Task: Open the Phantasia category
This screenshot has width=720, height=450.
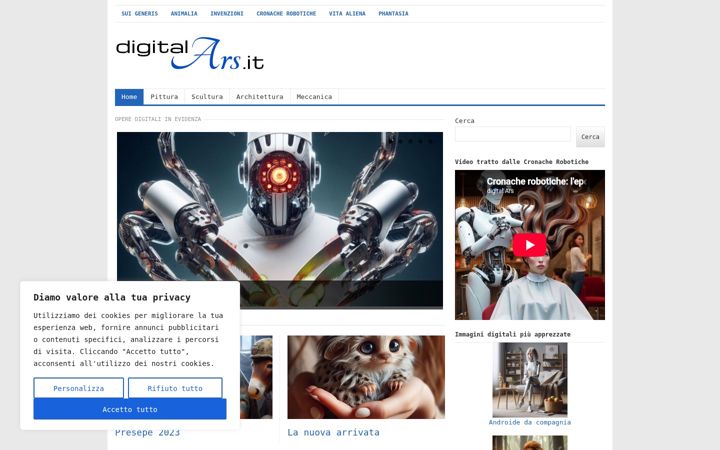Action: pyautogui.click(x=393, y=14)
